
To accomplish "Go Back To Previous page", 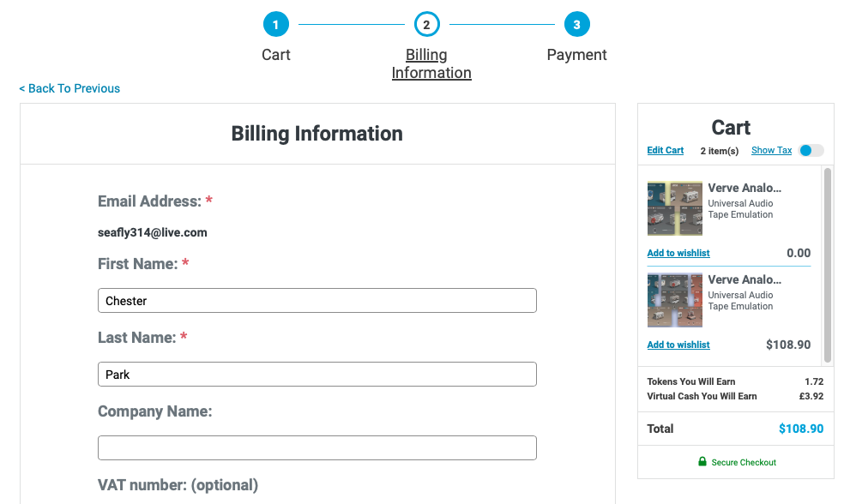I will (69, 88).
